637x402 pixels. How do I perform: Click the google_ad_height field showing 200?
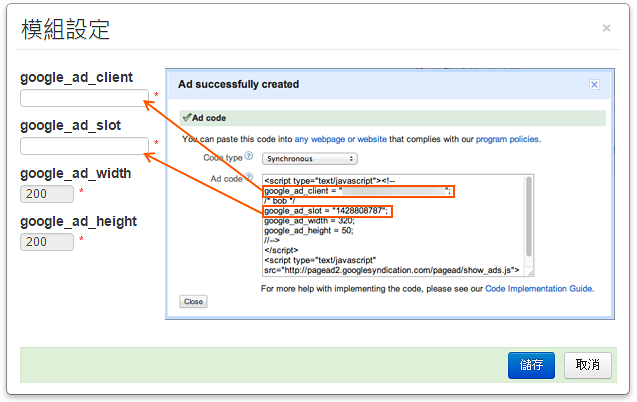click(x=47, y=242)
